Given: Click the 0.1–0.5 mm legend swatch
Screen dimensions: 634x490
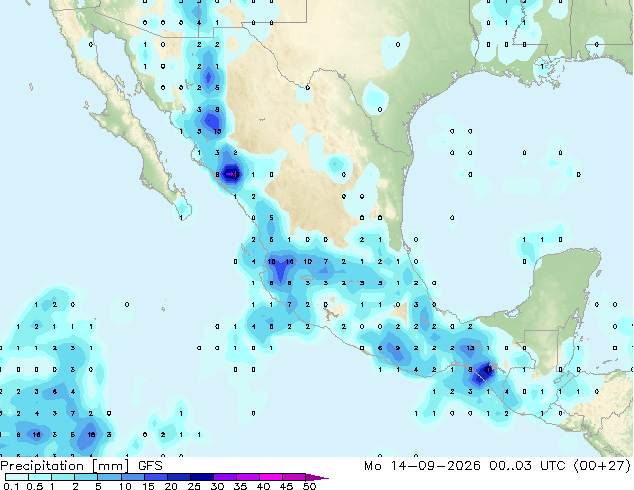Looking at the screenshot, I should 17,477.
